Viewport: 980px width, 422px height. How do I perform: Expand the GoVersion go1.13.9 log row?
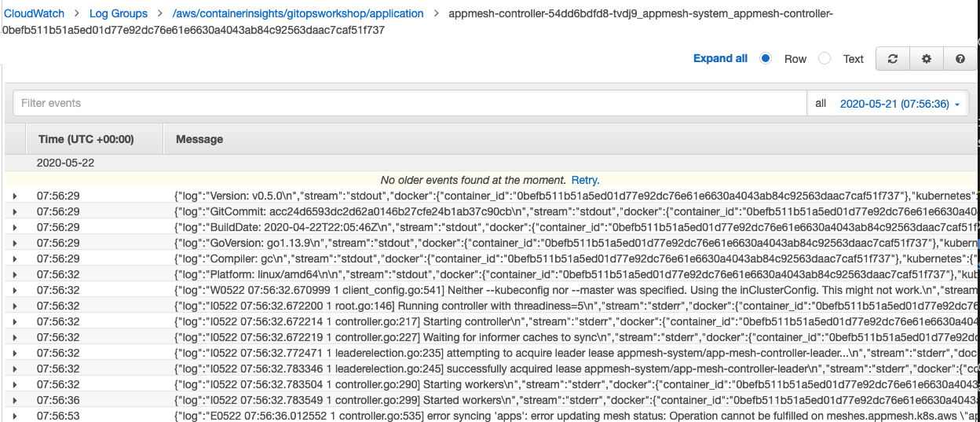coord(14,243)
